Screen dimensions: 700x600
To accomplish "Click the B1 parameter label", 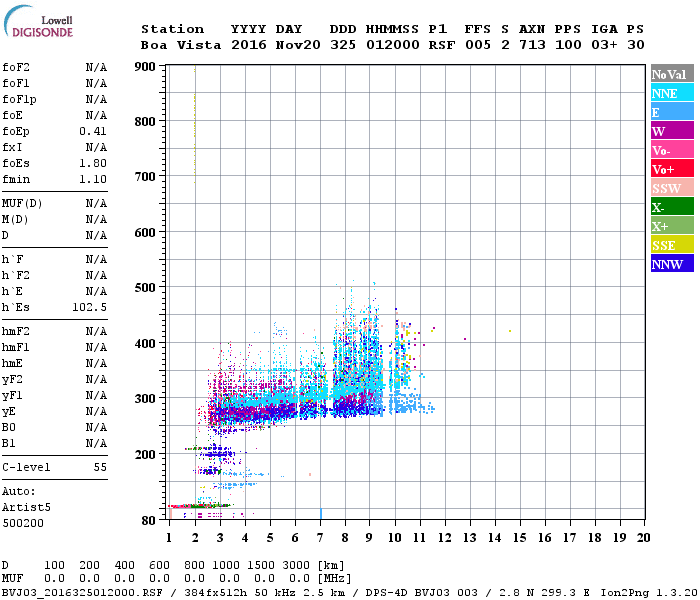I will click(x=8, y=443).
